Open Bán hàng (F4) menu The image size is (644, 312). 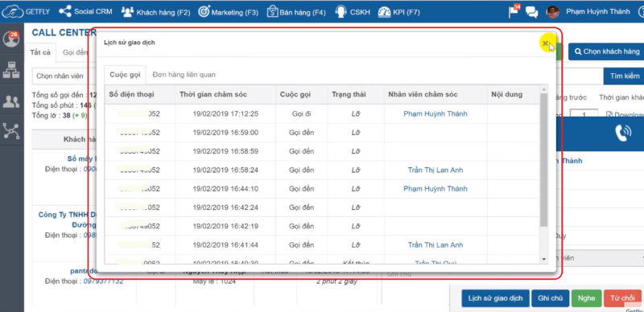tap(296, 12)
